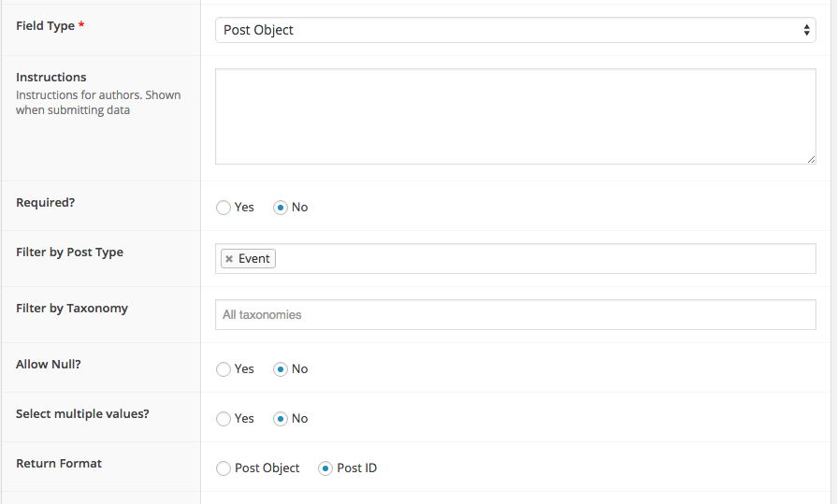837x504 pixels.
Task: Remove the Event tag with x icon
Action: 229,259
